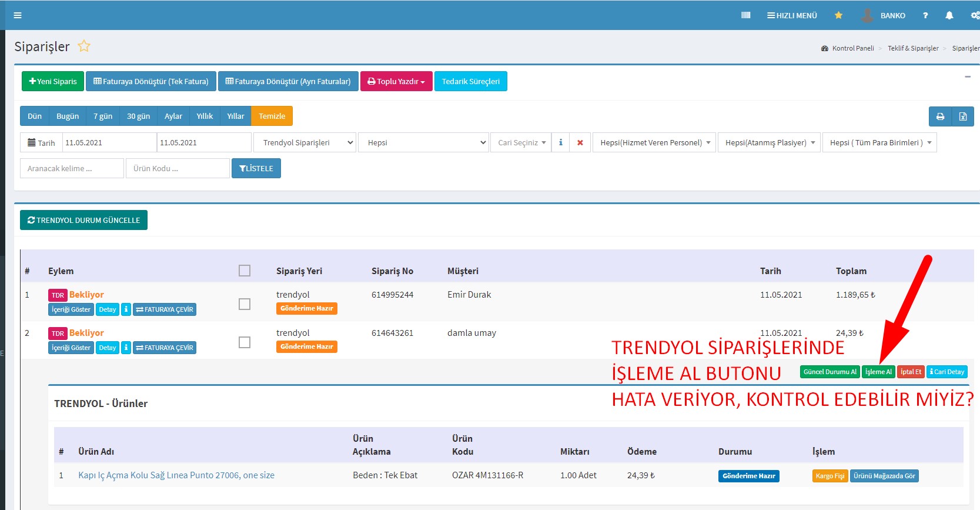Check the box for order 614643261
This screenshot has height=510, width=980.
(x=245, y=342)
